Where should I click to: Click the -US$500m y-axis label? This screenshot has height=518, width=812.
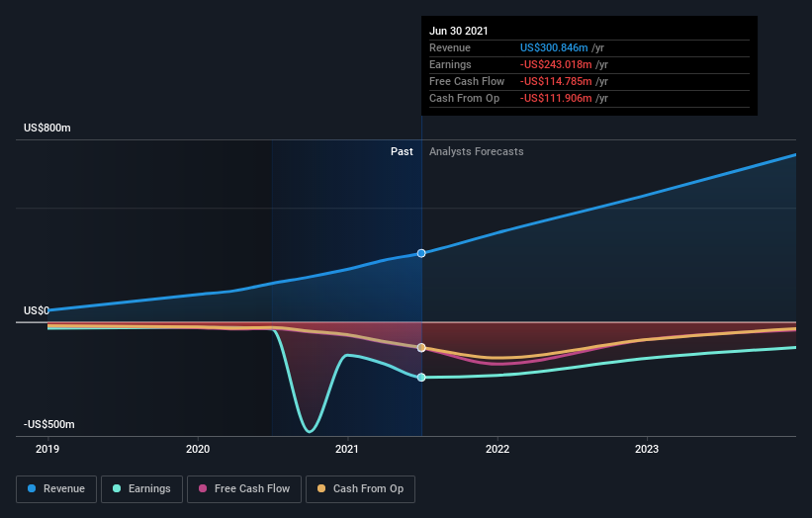coord(49,424)
